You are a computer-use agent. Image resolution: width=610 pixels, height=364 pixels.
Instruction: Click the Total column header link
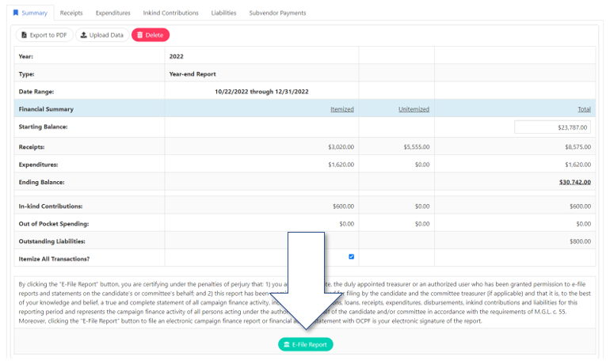click(584, 109)
